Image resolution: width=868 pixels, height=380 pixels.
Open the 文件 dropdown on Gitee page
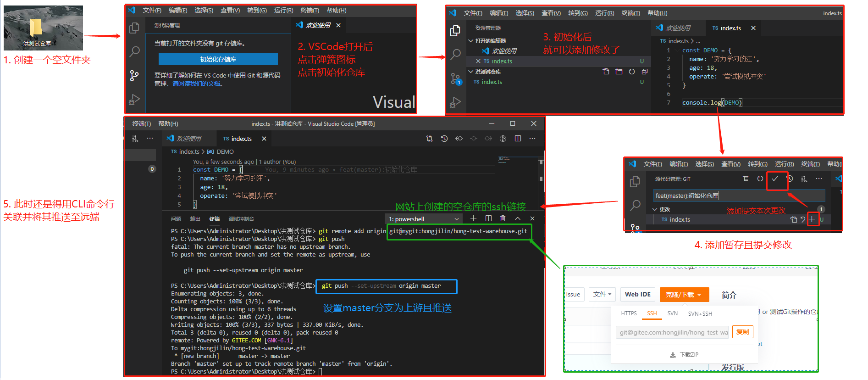[x=602, y=294]
